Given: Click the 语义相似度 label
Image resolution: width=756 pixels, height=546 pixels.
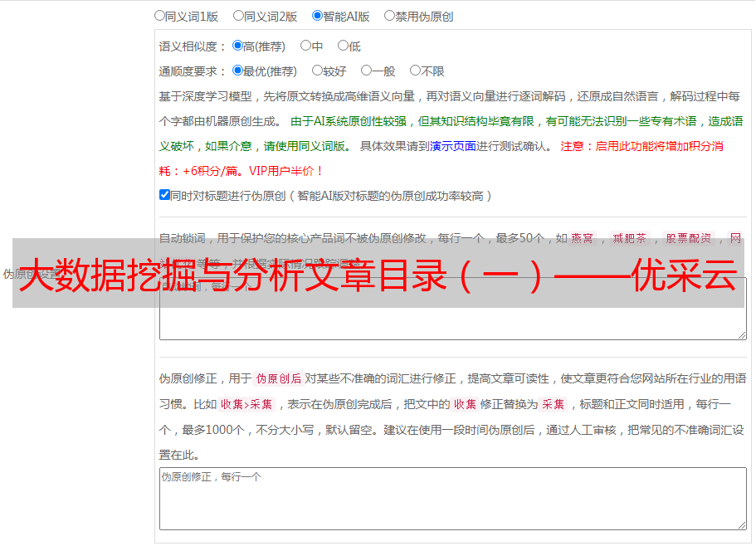Looking at the screenshot, I should (x=193, y=46).
